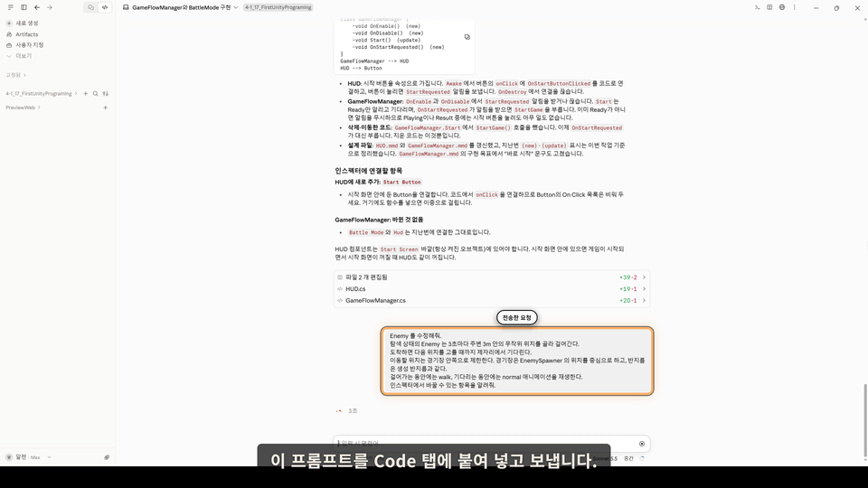
Task: Open the sidebar menu list icon
Action: click(11, 7)
